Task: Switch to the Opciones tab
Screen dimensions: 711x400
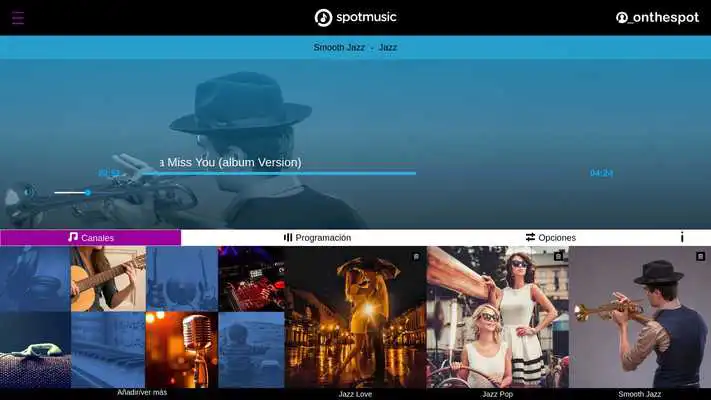Action: pos(550,238)
